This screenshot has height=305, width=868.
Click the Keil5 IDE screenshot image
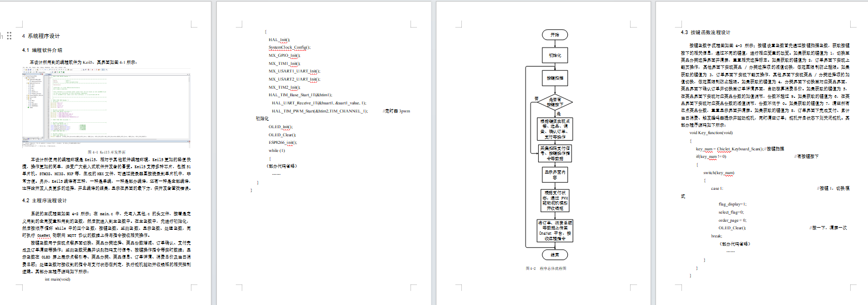tap(106, 108)
